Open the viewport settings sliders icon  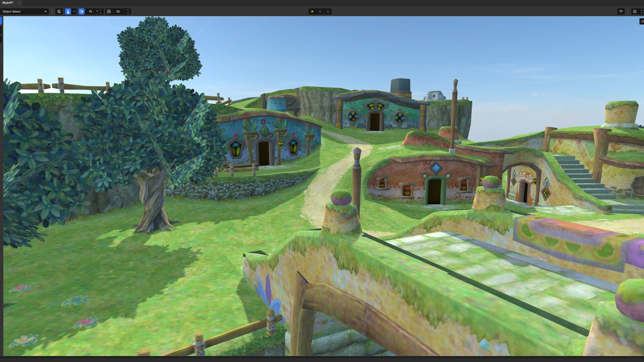pos(642,21)
